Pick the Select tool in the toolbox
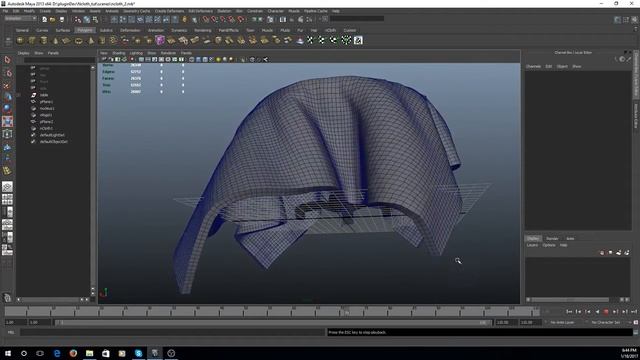 7,60
